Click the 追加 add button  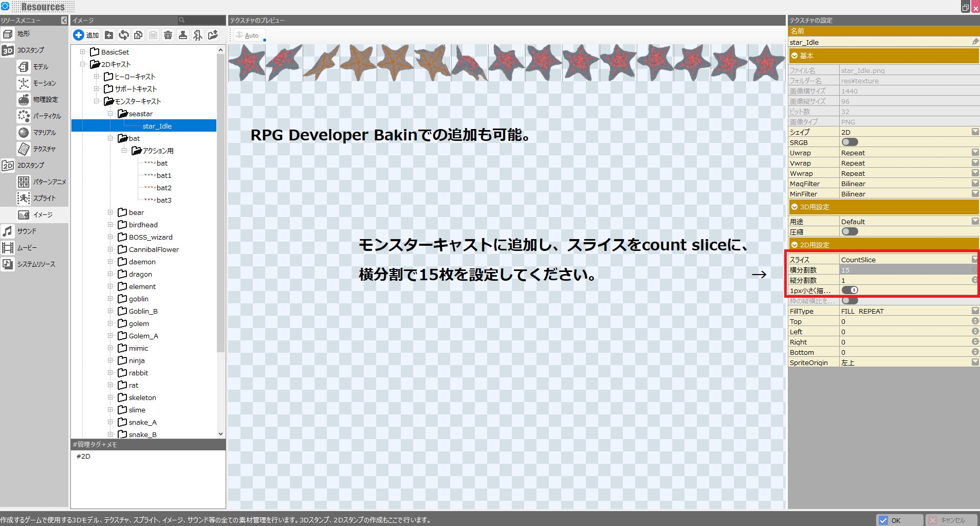click(x=86, y=35)
